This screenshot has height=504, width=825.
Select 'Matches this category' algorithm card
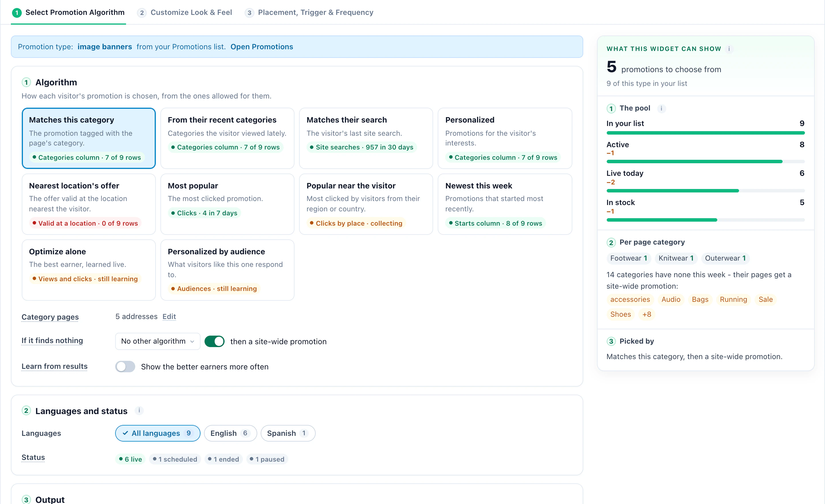(89, 138)
